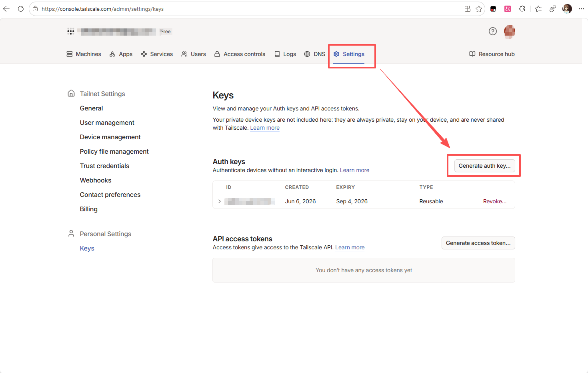Click Generate auth key button
Image resolution: width=588 pixels, height=373 pixels.
tap(484, 166)
